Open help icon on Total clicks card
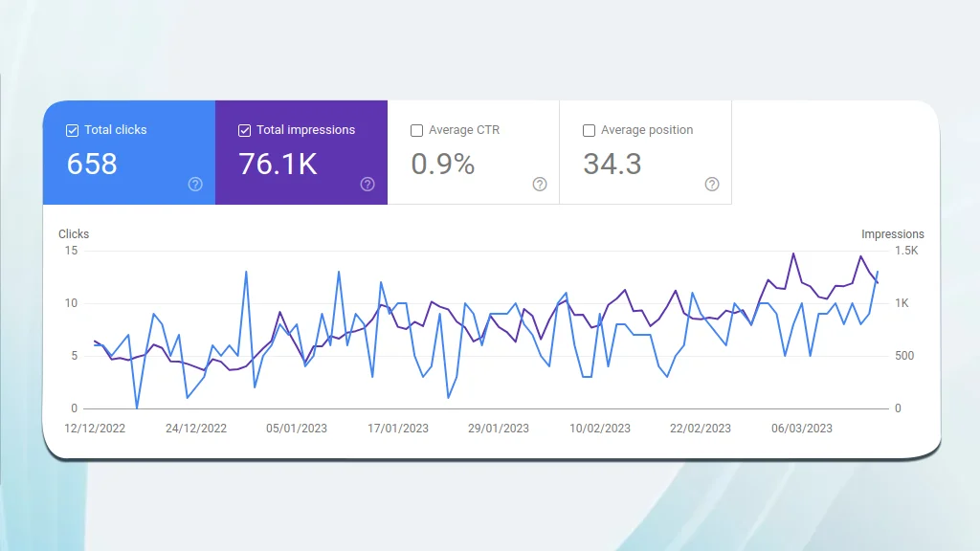Viewport: 980px width, 551px height. 195,185
